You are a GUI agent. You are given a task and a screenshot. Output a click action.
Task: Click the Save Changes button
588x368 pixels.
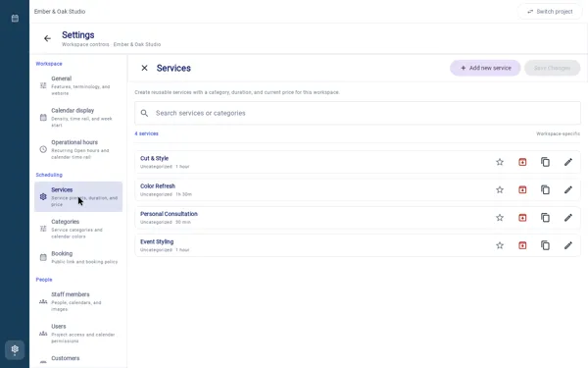(552, 68)
